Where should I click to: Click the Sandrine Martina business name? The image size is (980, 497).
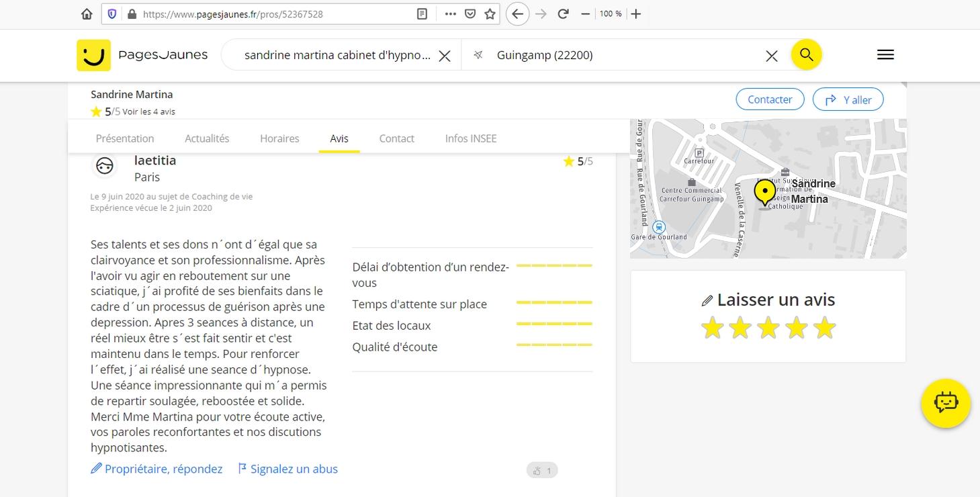tap(132, 95)
